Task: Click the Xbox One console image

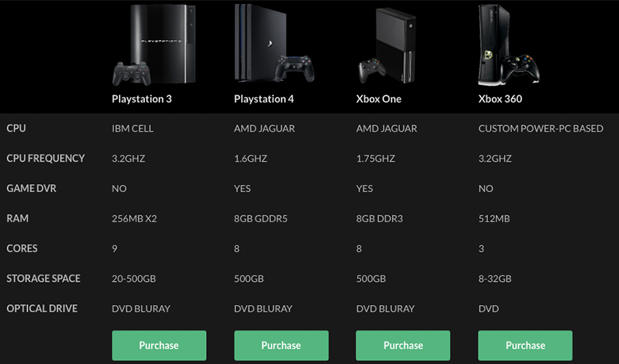Action: (387, 46)
